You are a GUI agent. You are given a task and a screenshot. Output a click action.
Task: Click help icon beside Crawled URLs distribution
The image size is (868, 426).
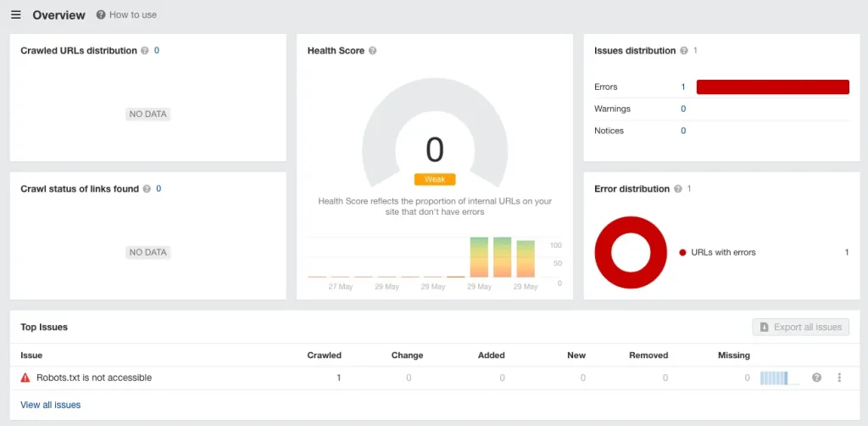145,50
